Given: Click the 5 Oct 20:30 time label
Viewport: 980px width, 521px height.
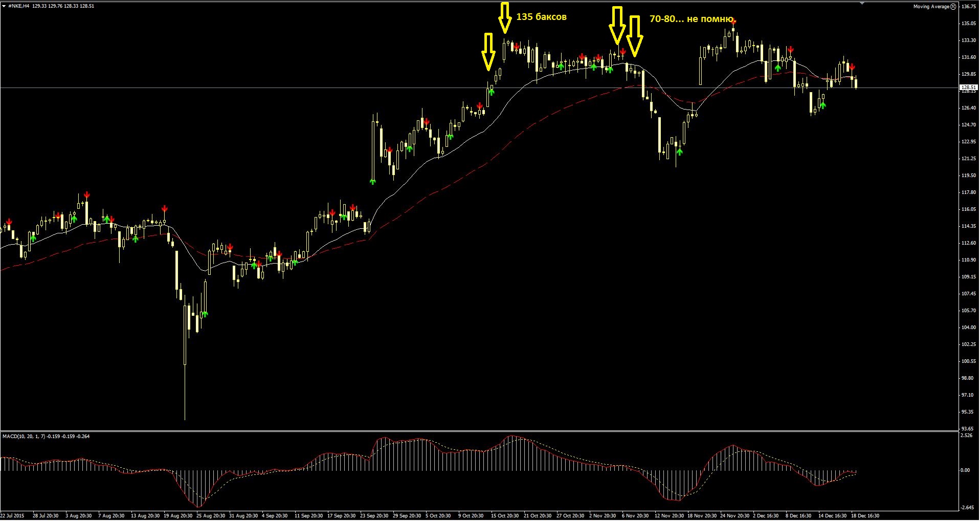Looking at the screenshot, I should (x=438, y=516).
